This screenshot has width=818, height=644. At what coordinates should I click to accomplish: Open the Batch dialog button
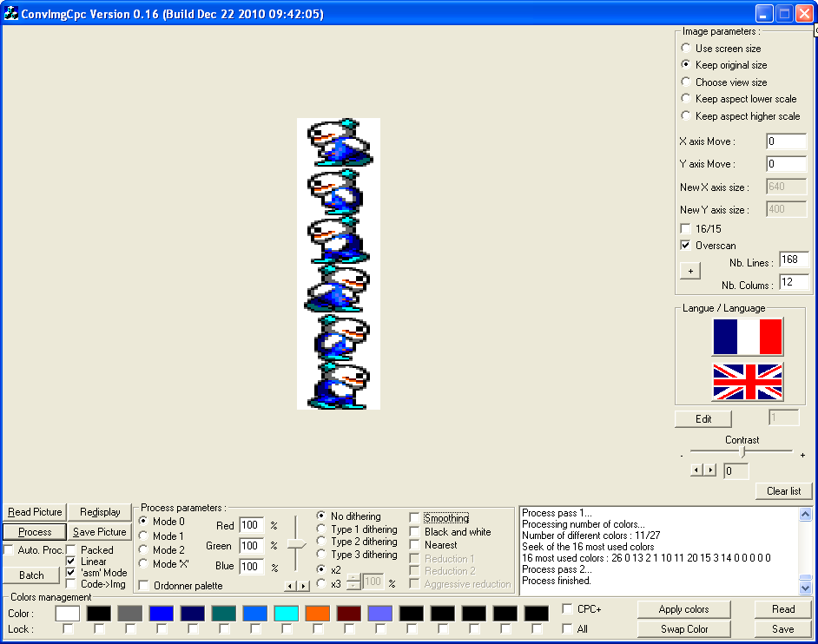point(31,575)
